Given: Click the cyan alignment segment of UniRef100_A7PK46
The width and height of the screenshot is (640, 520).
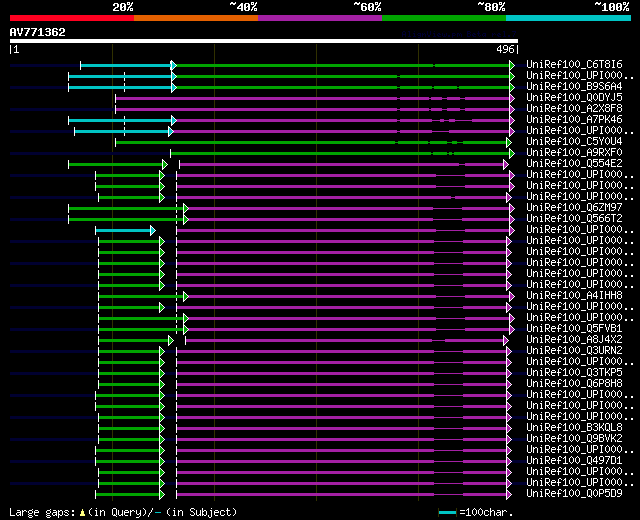Looking at the screenshot, I should (x=120, y=120).
